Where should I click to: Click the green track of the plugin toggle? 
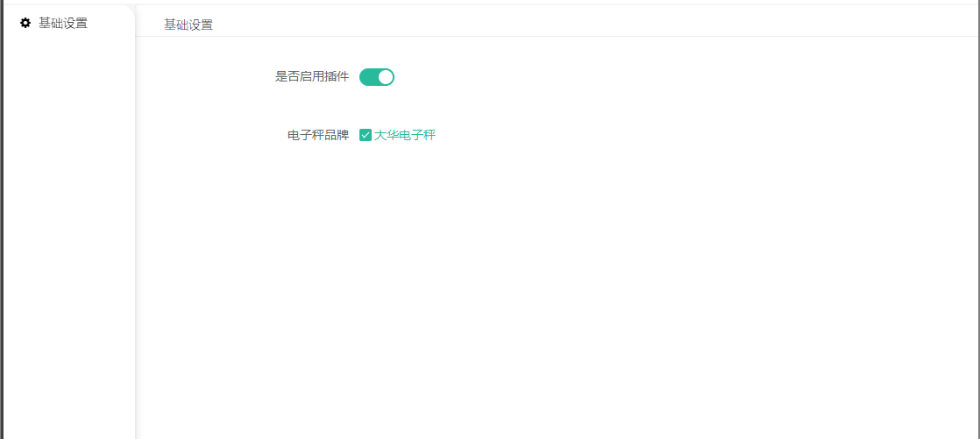coord(369,77)
